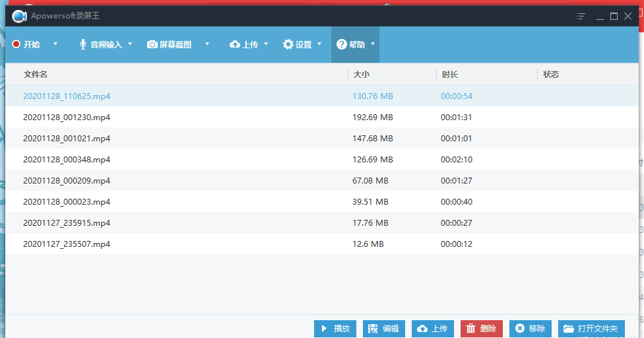Click the bottom 上传 button label
The width and height of the screenshot is (644, 338).
(x=439, y=329)
